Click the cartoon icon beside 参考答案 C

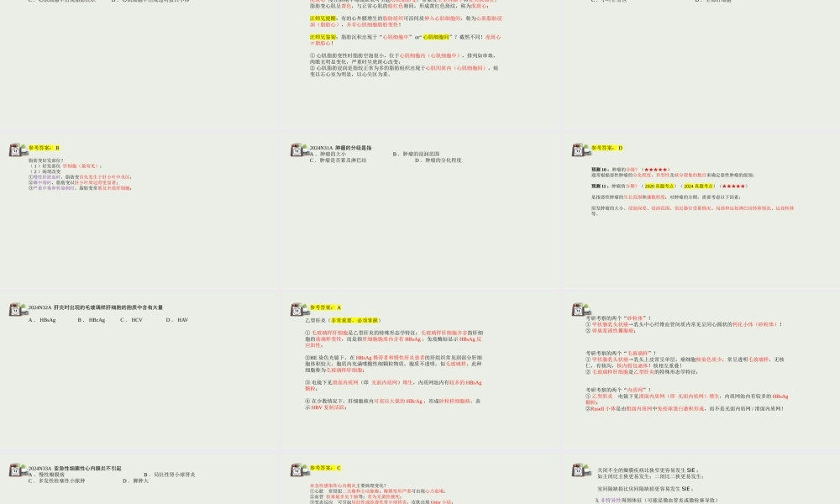point(297,470)
